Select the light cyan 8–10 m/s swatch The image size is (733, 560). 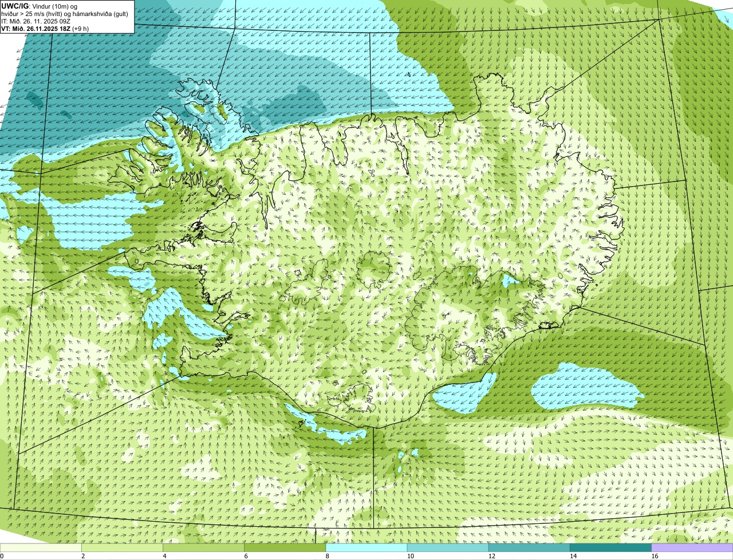pyautogui.click(x=366, y=548)
